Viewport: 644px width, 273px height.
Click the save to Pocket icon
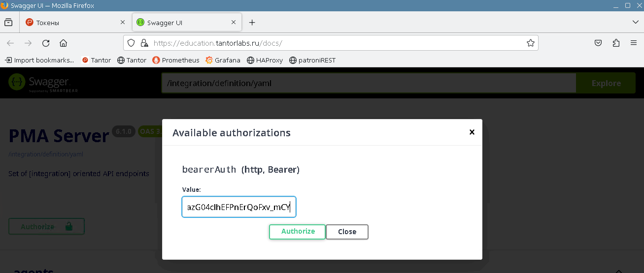tap(598, 43)
